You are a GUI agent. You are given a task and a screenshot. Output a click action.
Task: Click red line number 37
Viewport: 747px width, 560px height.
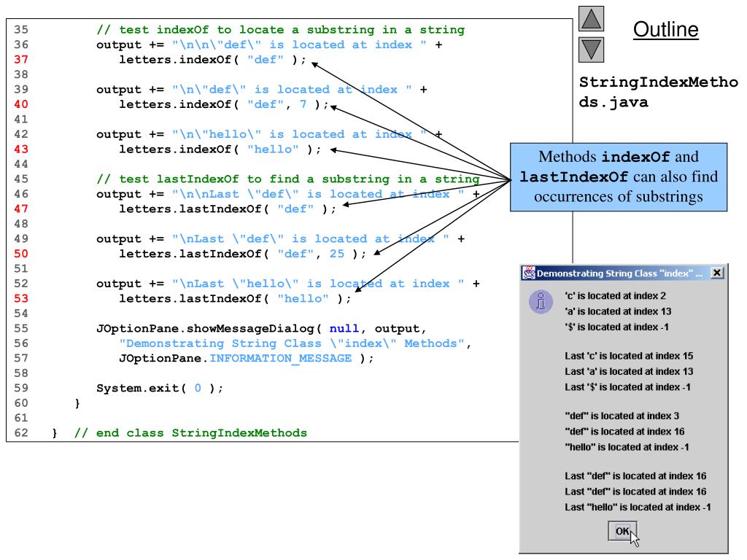click(x=21, y=60)
